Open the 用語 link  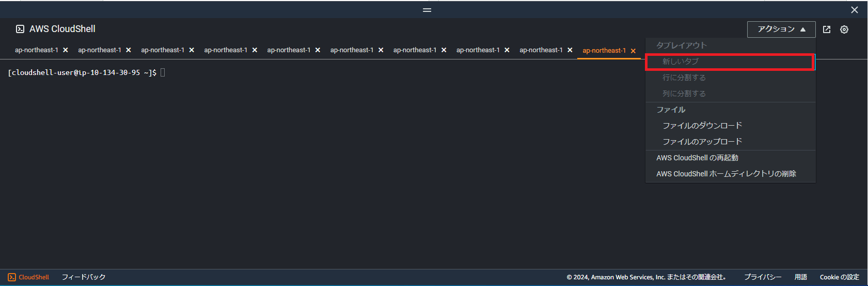click(x=801, y=277)
